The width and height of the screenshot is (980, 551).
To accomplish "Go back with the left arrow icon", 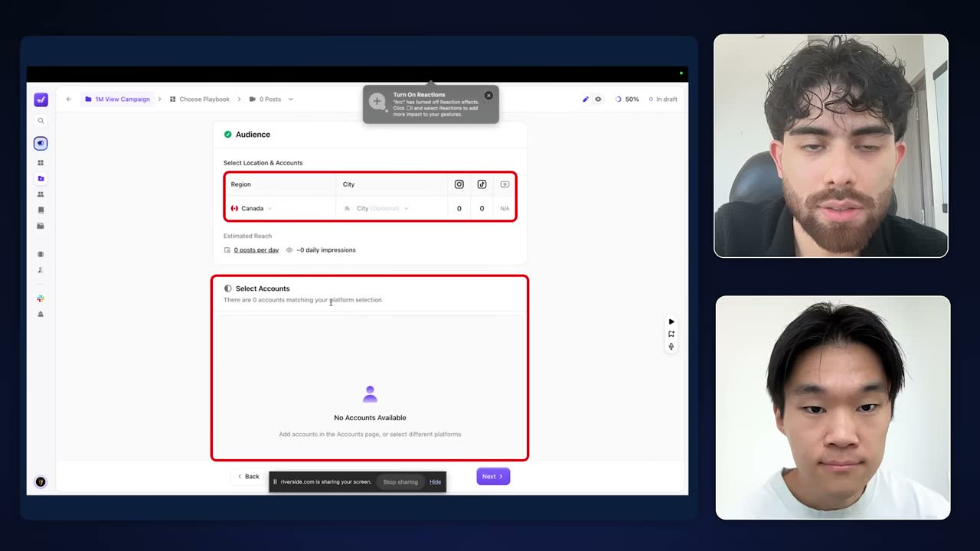I will 69,99.
